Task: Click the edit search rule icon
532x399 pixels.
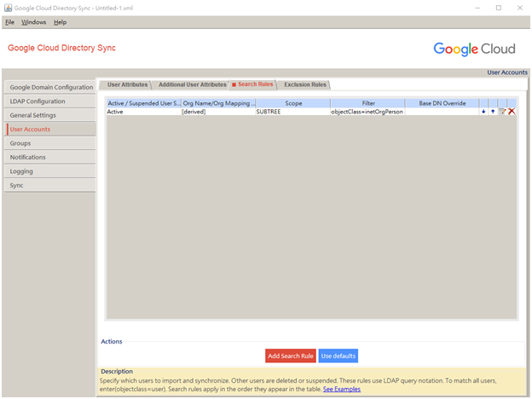Action: [x=502, y=112]
